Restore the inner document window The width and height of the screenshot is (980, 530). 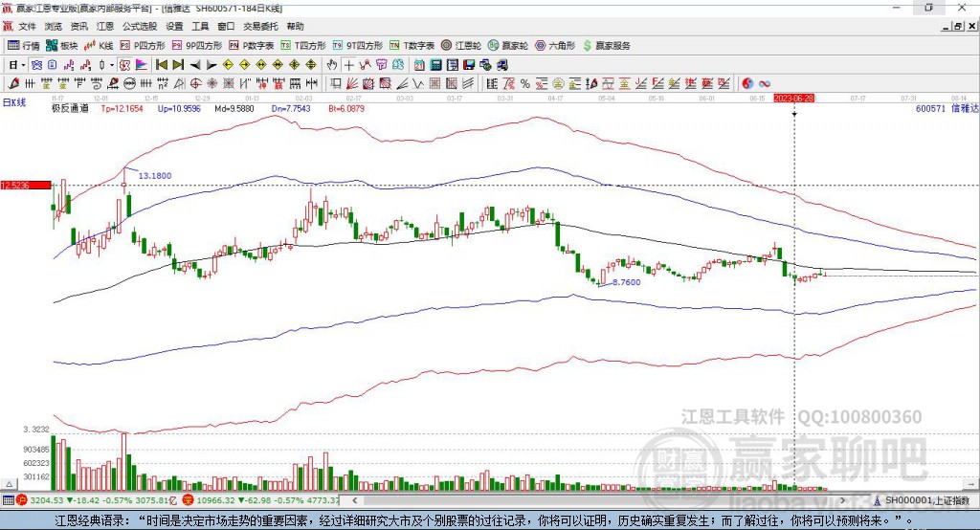pyautogui.click(x=957, y=26)
